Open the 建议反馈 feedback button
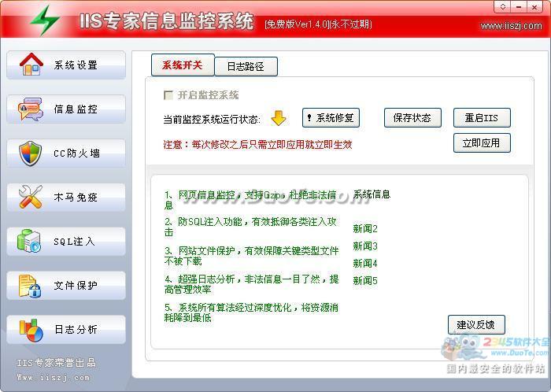551x392 pixels. pos(475,324)
